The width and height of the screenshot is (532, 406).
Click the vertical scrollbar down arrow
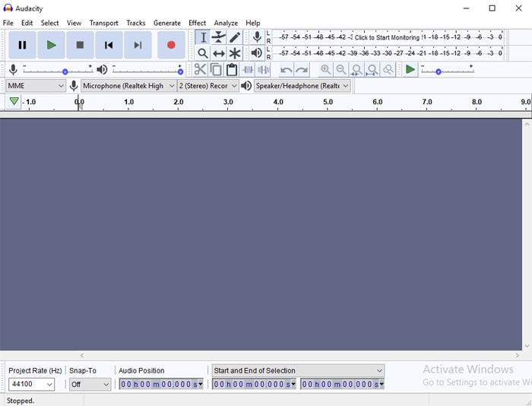tap(527, 346)
